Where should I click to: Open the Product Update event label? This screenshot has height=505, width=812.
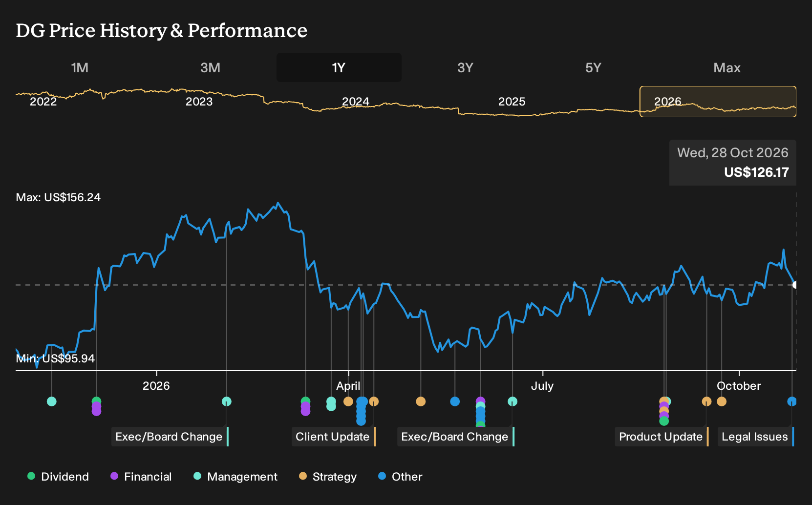[x=662, y=437]
